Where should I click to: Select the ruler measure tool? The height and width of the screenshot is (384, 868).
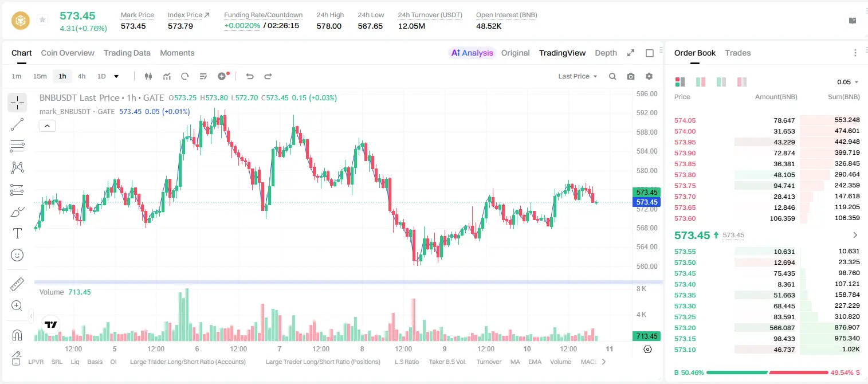click(x=17, y=284)
